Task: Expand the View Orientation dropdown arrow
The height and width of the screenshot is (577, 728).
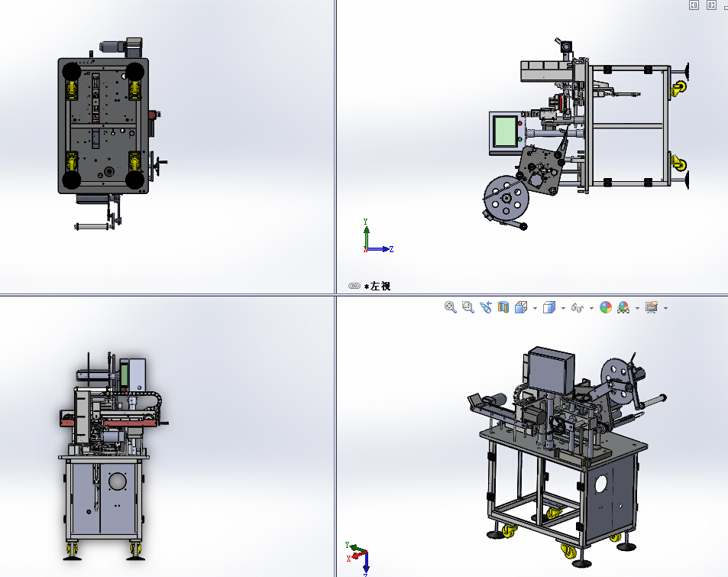Action: [x=535, y=309]
